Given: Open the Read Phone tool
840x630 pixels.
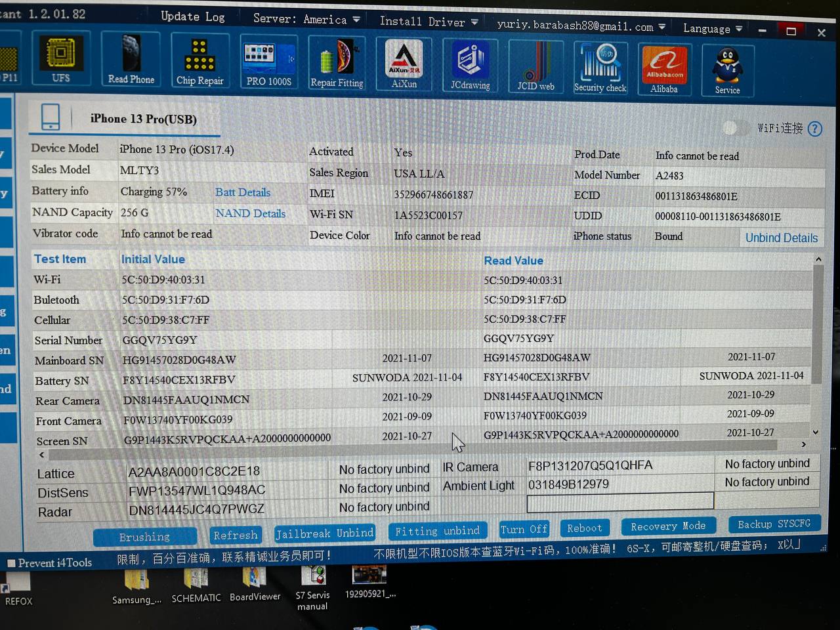Looking at the screenshot, I should click(x=131, y=60).
